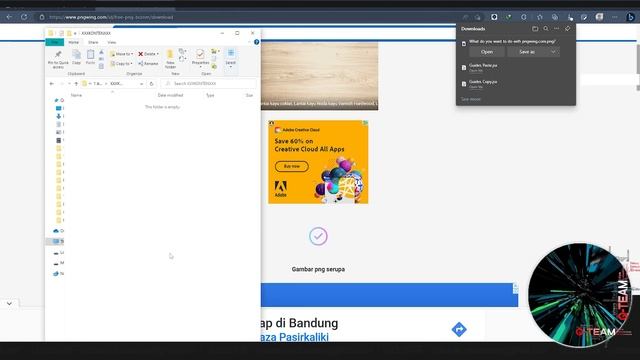Click Buy now on Adobe ad
Image resolution: width=640 pixels, height=360 pixels.
[291, 166]
